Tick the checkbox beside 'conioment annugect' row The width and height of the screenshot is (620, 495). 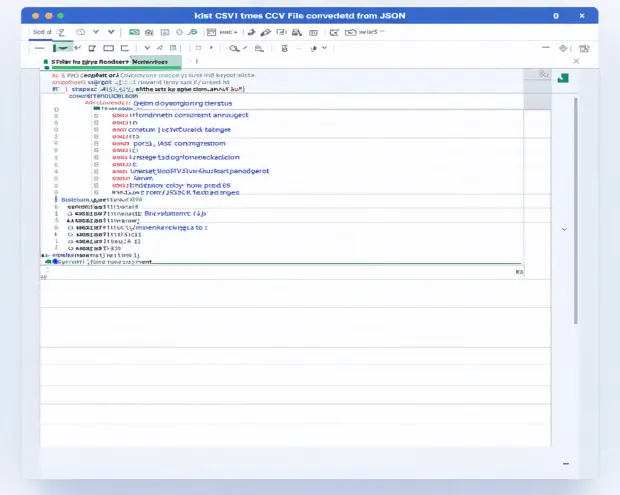(96, 115)
